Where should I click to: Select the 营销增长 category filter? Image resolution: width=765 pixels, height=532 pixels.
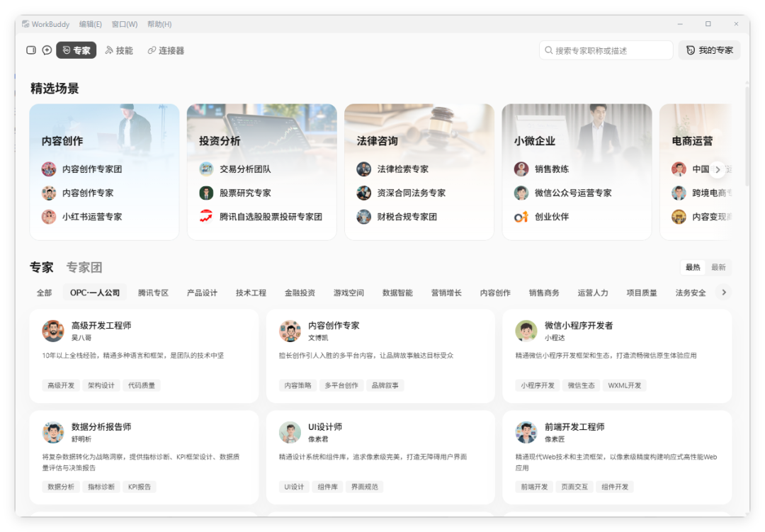(446, 293)
